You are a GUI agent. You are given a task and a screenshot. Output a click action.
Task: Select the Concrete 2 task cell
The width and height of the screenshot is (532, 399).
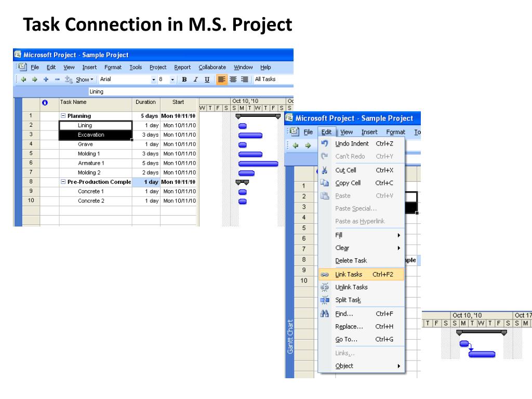pyautogui.click(x=96, y=201)
